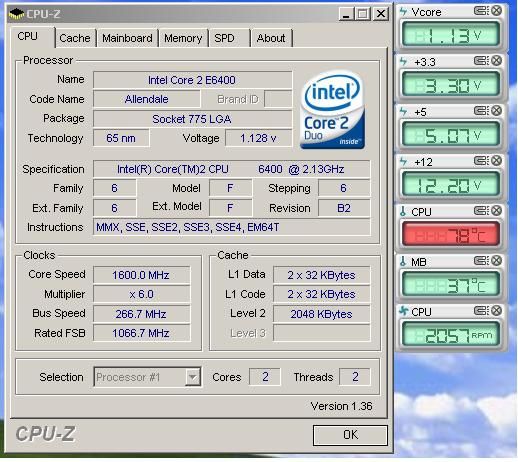Click the L1 Code value '2 x 32 KBytes'

(x=321, y=294)
